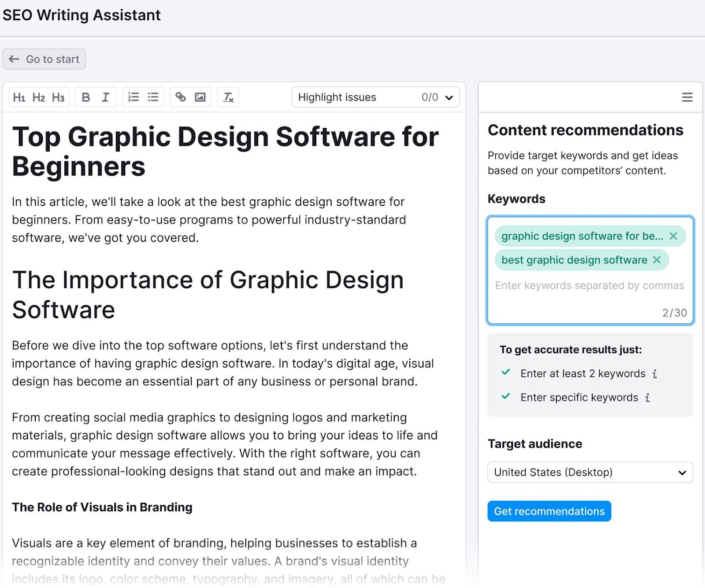Remove the 'best graphic design software' keyword

tap(657, 260)
